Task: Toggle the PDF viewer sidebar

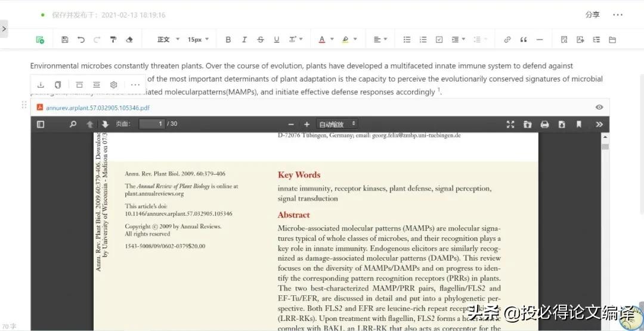Action: 41,124
